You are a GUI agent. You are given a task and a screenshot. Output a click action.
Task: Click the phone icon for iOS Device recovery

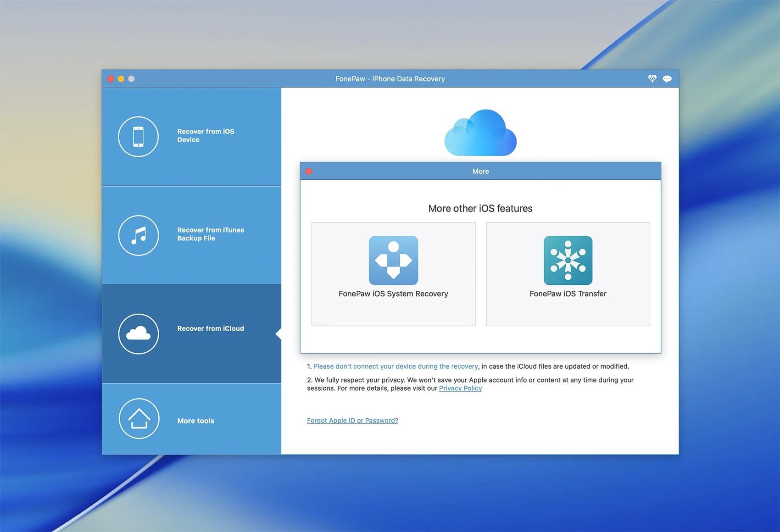tap(138, 137)
